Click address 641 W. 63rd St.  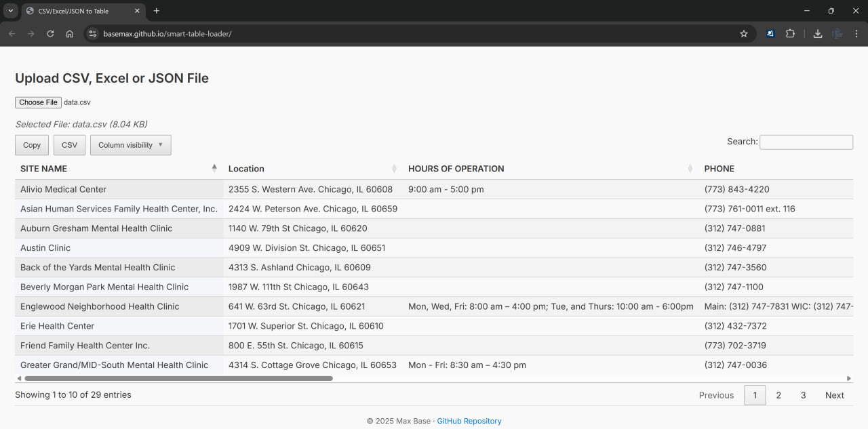point(296,306)
